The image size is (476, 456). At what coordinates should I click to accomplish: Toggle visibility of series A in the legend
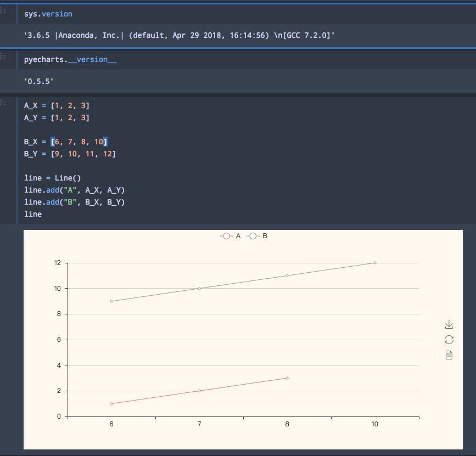237,235
